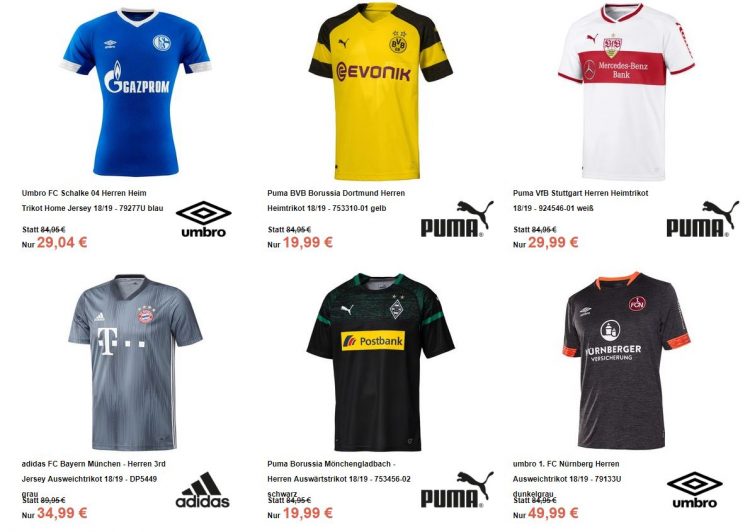Open the Puma BVB Borussia Dortmund title link
The width and height of the screenshot is (750, 532).
click(x=336, y=200)
